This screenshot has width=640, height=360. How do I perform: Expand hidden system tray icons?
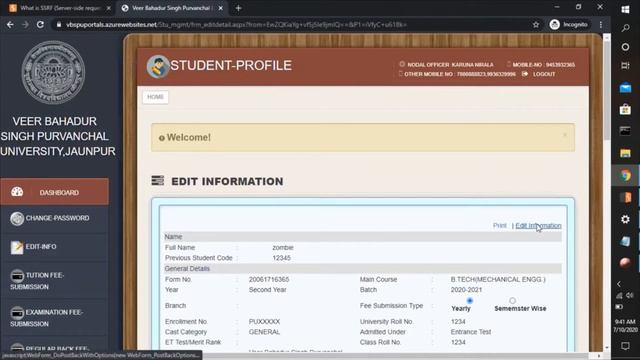619,284
